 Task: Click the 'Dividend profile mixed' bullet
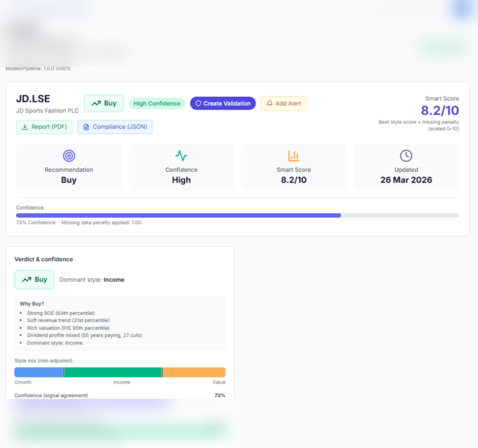[85, 335]
